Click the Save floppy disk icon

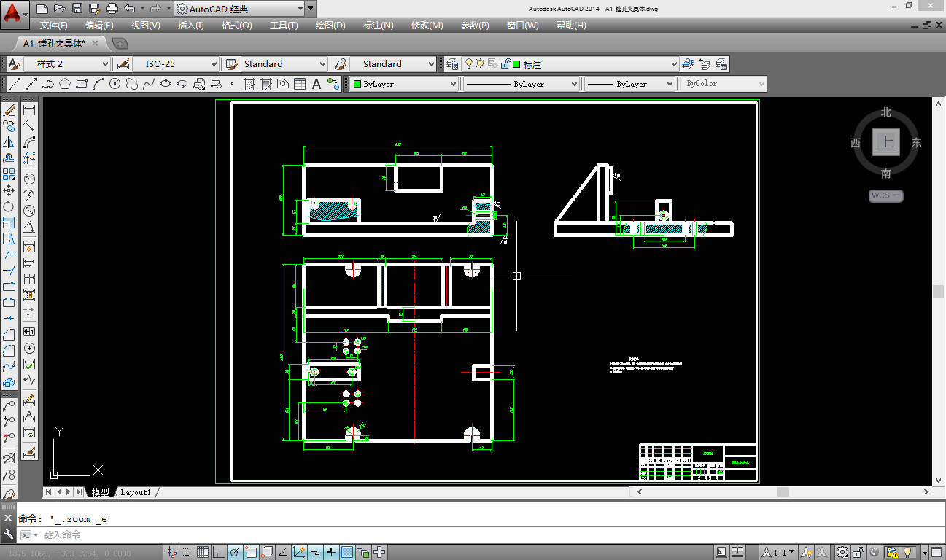pyautogui.click(x=77, y=9)
